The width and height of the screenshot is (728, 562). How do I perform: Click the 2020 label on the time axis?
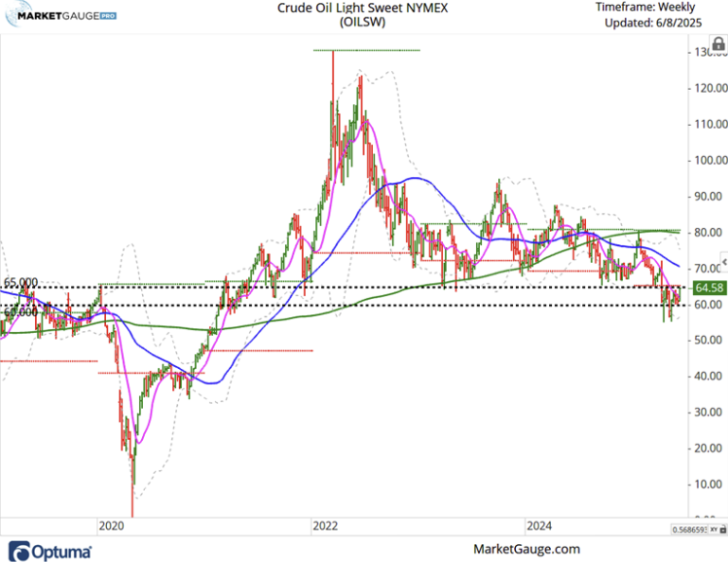[x=111, y=525]
